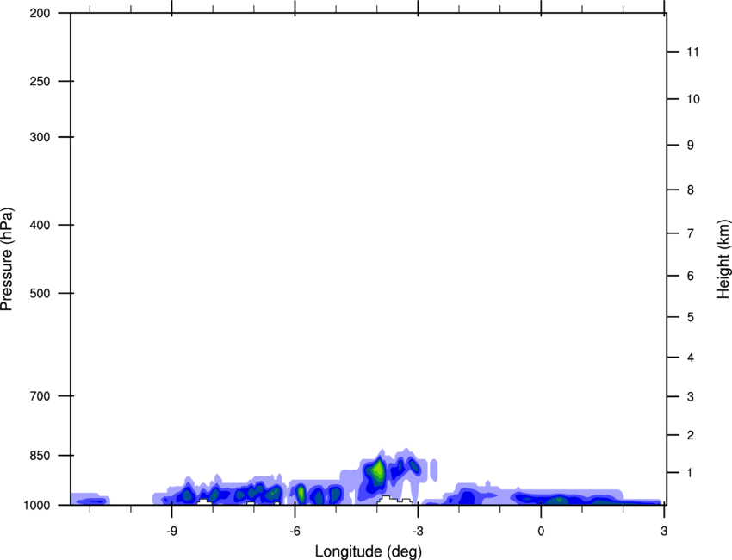Select the 200 pressure tick label

click(x=40, y=13)
